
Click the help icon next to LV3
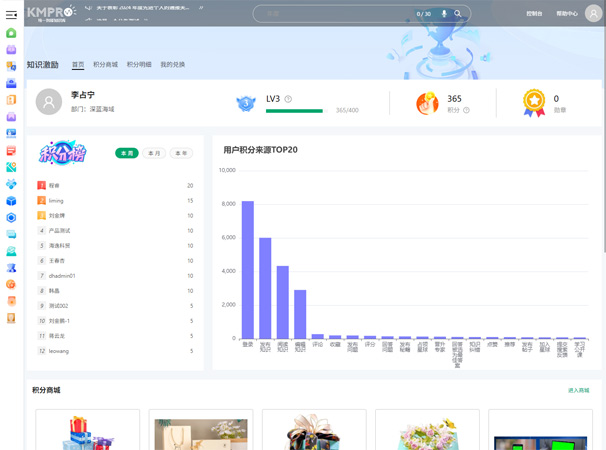click(x=288, y=99)
